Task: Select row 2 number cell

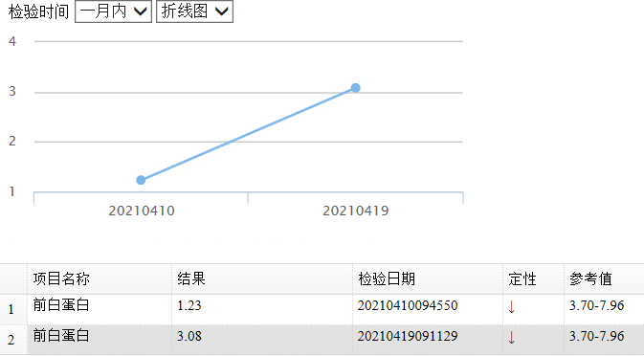Action: click(x=13, y=340)
